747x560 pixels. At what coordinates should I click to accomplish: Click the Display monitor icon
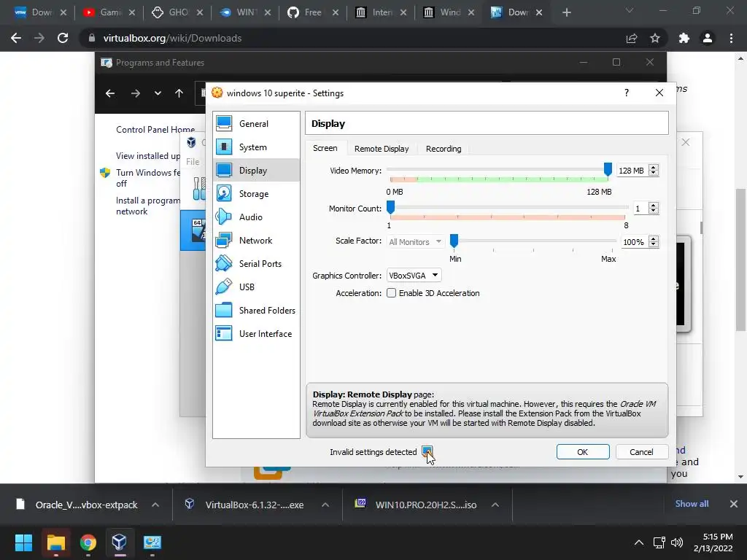click(224, 171)
